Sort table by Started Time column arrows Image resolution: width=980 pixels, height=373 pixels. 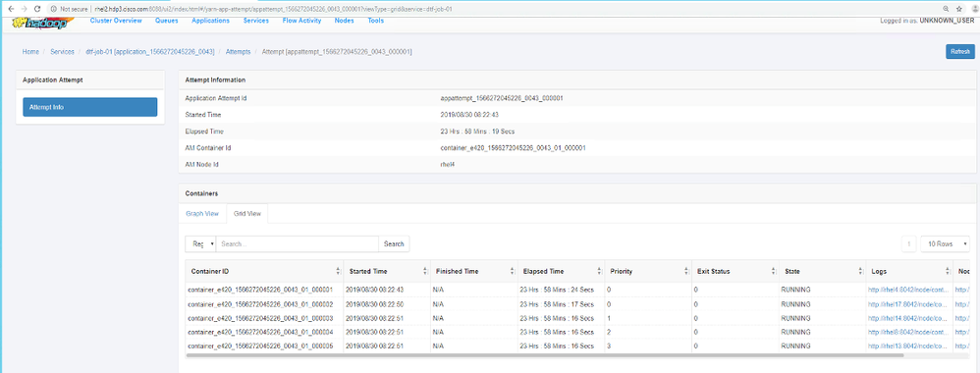pos(425,272)
